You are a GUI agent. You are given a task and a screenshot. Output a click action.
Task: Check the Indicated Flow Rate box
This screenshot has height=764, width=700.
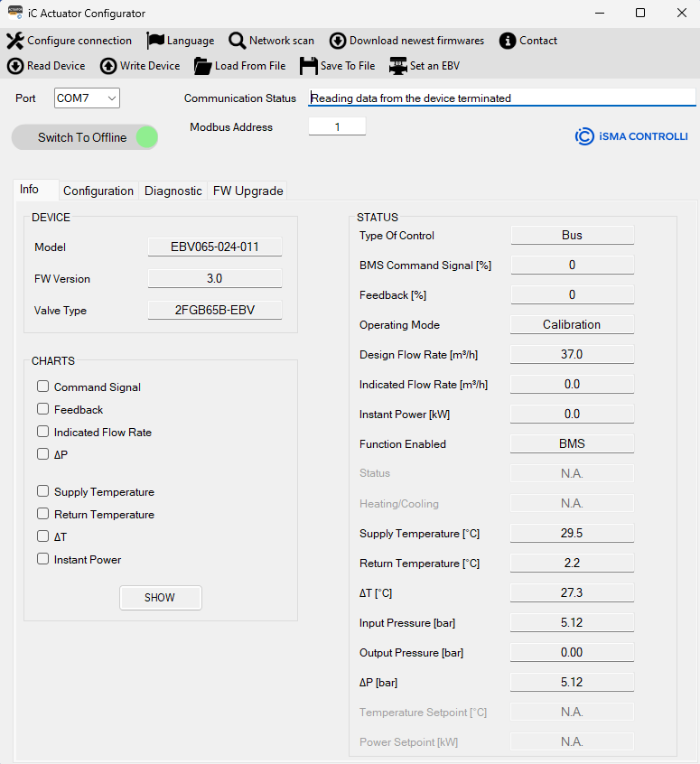pyautogui.click(x=42, y=432)
